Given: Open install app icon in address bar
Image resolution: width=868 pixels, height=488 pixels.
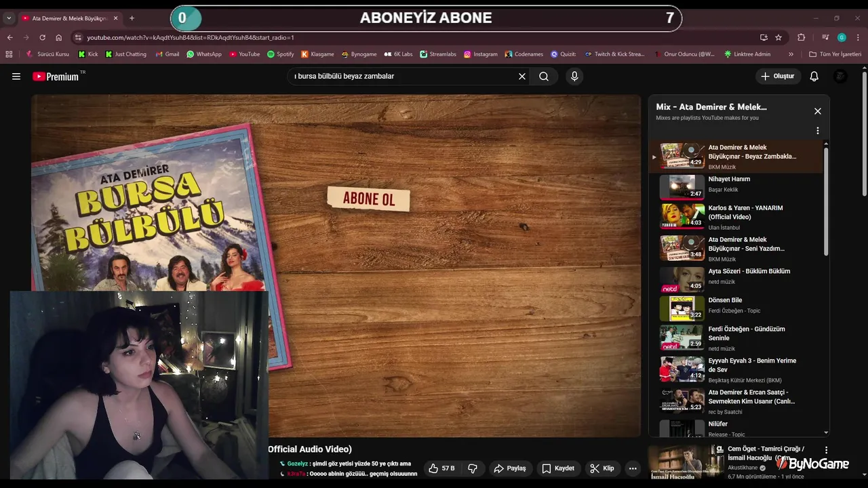Looking at the screenshot, I should click(764, 37).
